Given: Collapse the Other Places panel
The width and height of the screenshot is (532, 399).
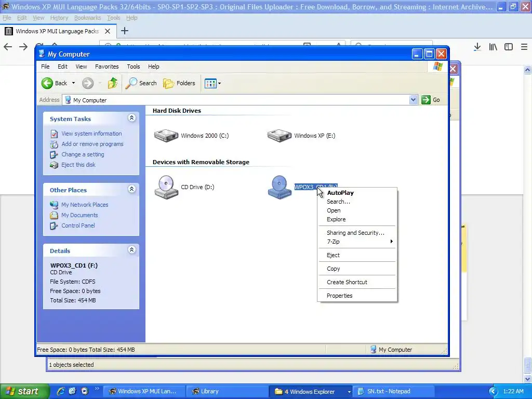Looking at the screenshot, I should point(131,189).
